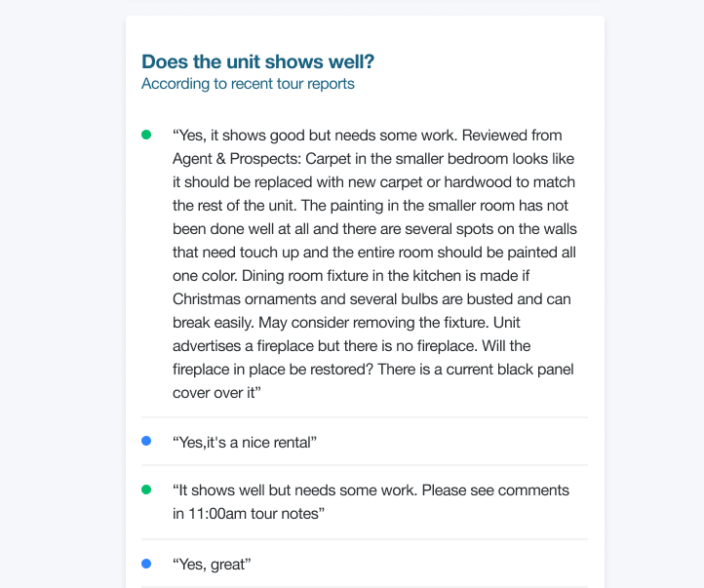Click the "cover over it" ending line

pyautogui.click(x=216, y=393)
